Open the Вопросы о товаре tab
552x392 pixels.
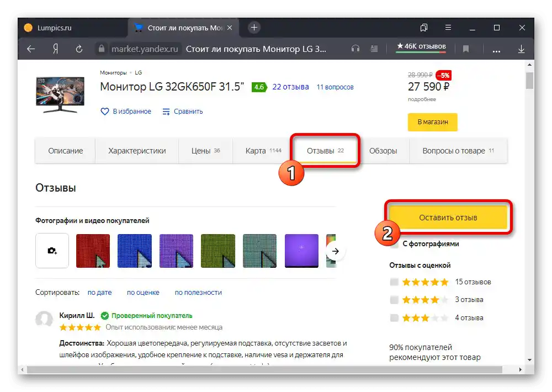(458, 151)
